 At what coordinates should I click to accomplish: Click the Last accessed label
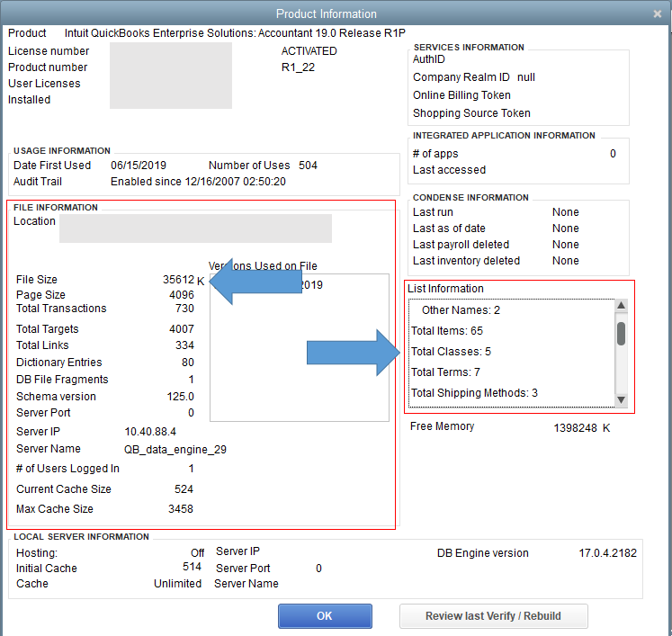(449, 170)
